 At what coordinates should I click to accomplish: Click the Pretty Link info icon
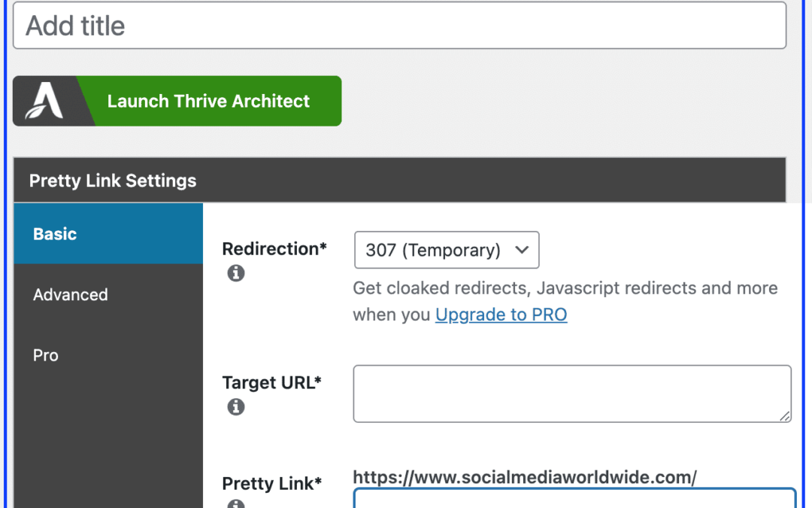click(x=235, y=503)
